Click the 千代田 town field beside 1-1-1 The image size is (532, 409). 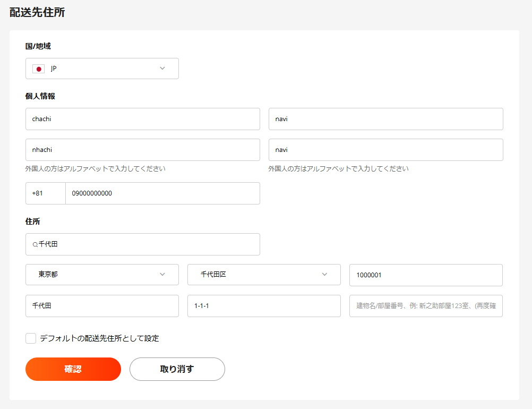102,306
